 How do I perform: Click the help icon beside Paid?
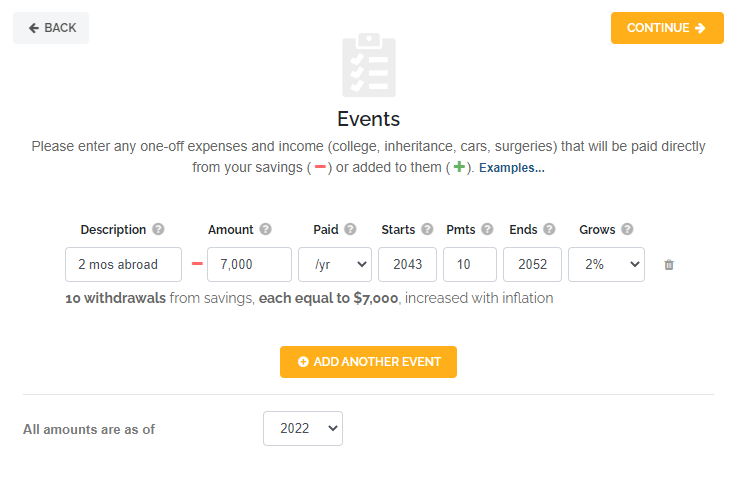350,229
